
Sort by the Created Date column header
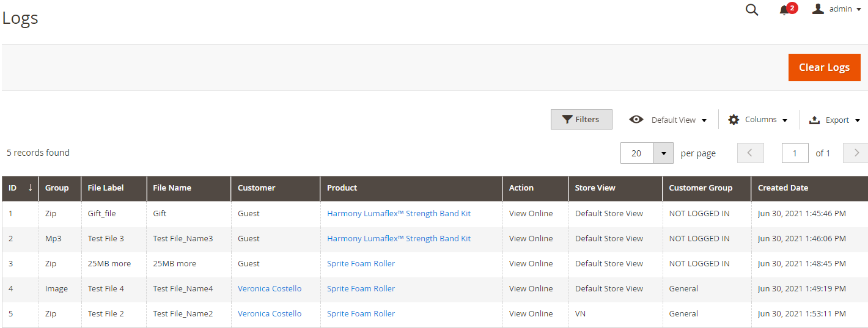(783, 188)
